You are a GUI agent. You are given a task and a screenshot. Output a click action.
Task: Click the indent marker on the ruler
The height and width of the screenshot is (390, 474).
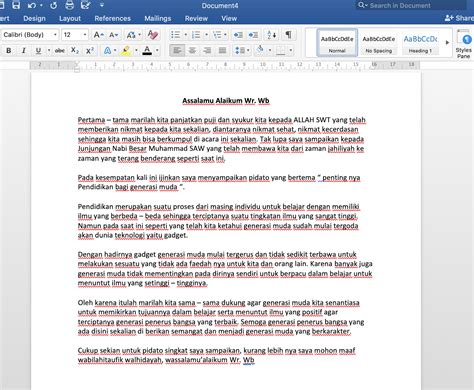pos(77,67)
